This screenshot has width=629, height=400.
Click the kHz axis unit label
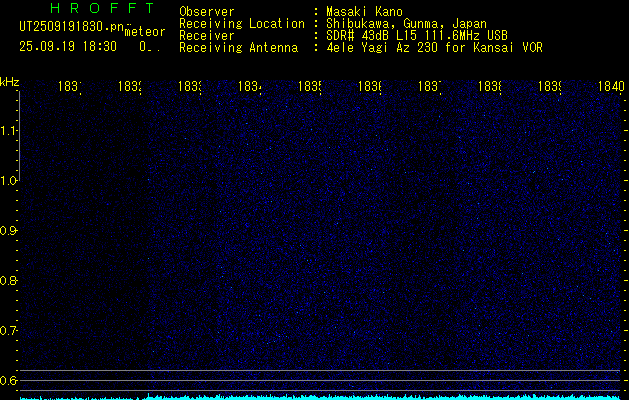point(9,82)
